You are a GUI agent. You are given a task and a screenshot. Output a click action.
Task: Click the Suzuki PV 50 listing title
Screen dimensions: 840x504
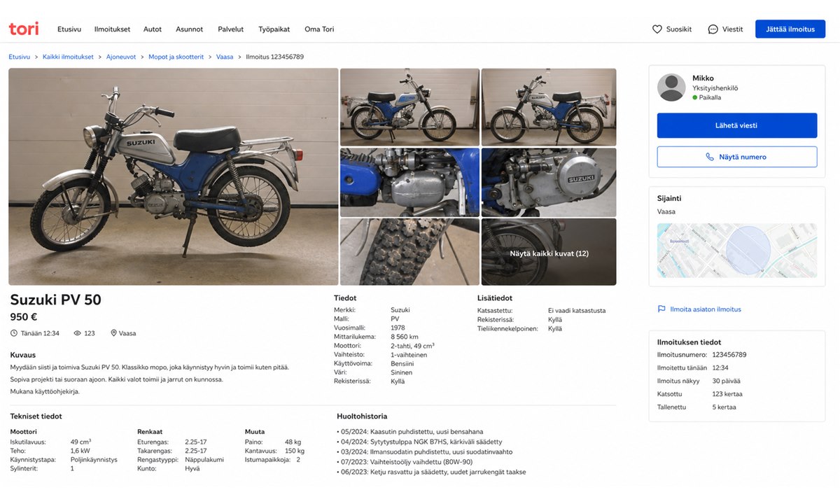click(x=55, y=300)
